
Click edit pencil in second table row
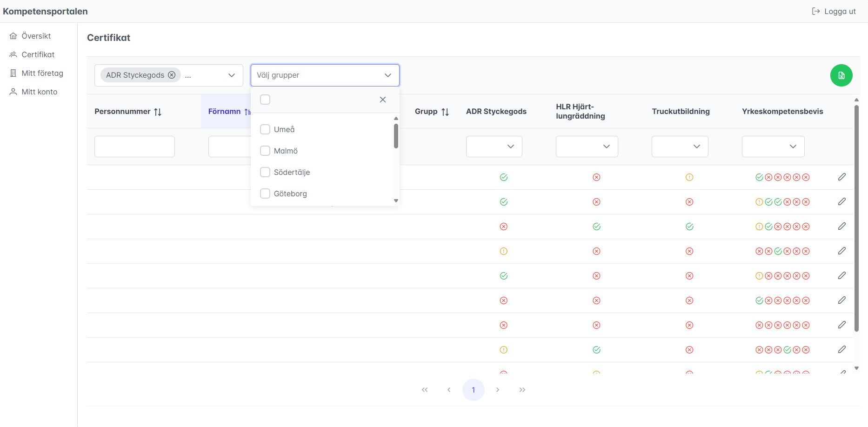pyautogui.click(x=842, y=201)
